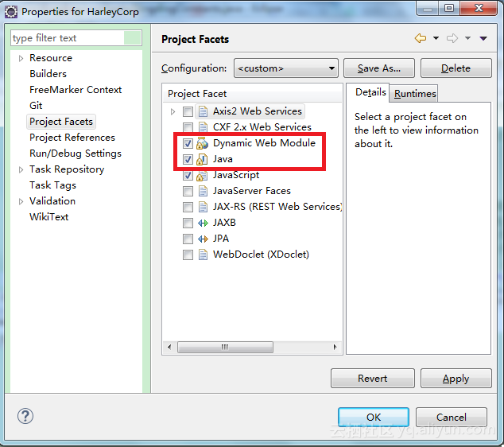Screen dimensions: 504x447
Task: Click the Project Facet column header
Action: [253, 94]
